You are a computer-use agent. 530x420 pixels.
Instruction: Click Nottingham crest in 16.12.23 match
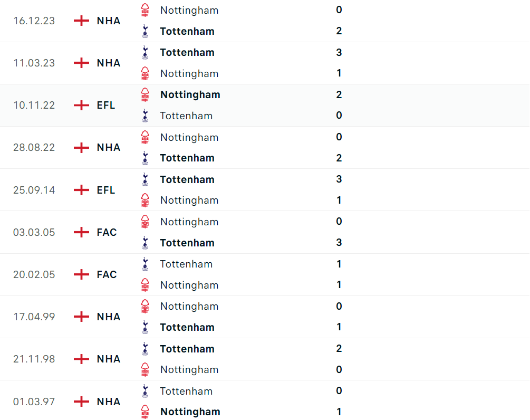click(x=145, y=10)
